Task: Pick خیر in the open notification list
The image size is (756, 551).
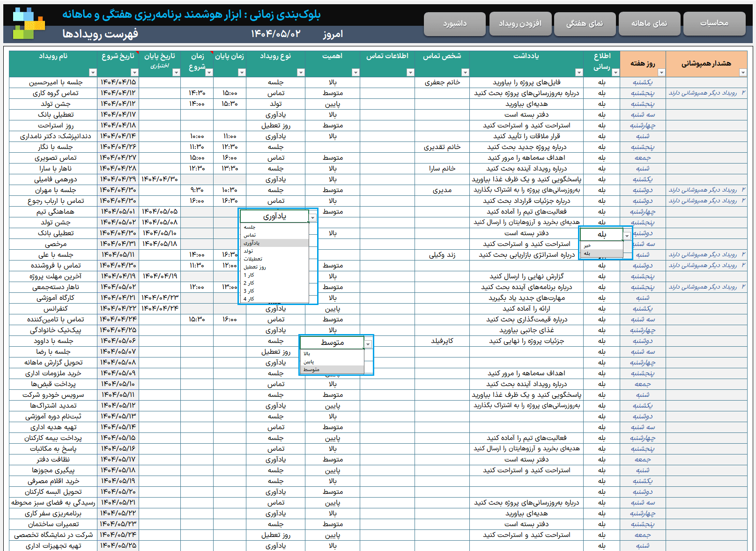Action: [602, 246]
